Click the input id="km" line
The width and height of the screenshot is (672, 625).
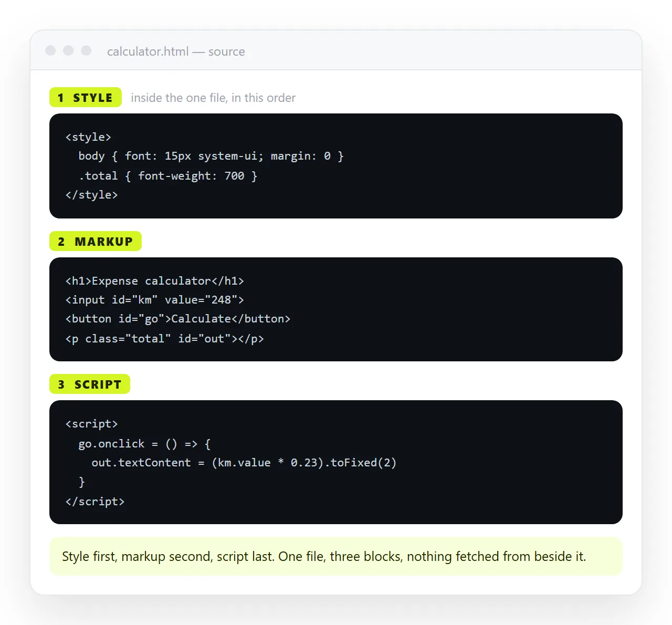(155, 300)
